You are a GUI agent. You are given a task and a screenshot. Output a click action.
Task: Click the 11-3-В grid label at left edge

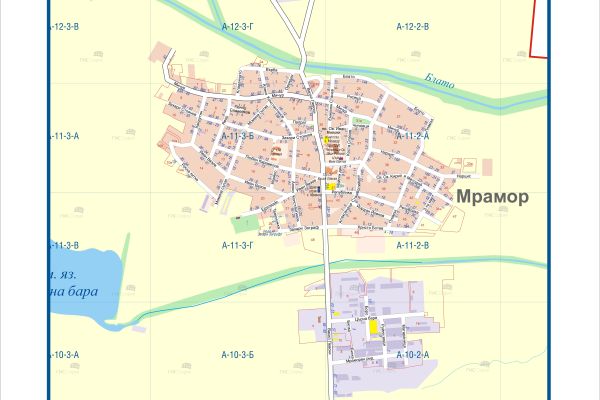[64, 245]
